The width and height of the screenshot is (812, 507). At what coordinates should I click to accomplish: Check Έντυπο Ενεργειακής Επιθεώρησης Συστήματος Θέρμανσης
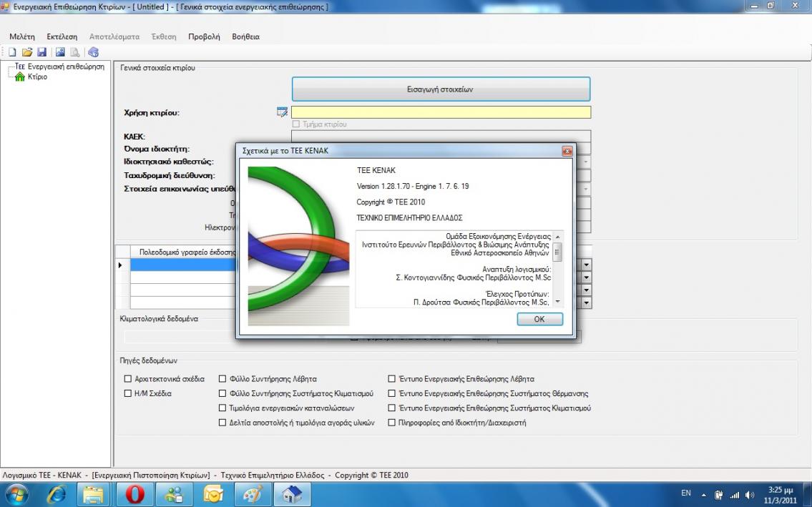(x=392, y=393)
